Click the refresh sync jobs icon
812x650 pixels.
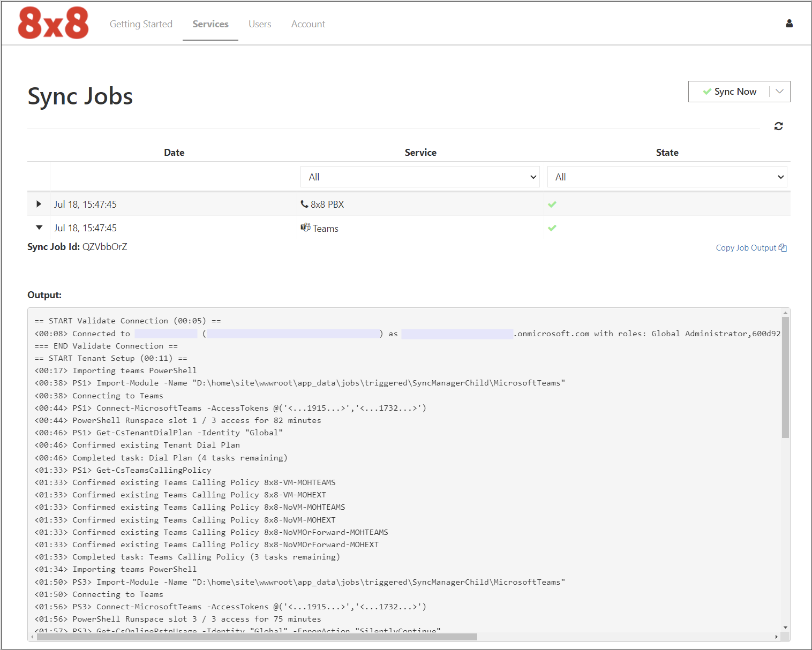tap(778, 126)
